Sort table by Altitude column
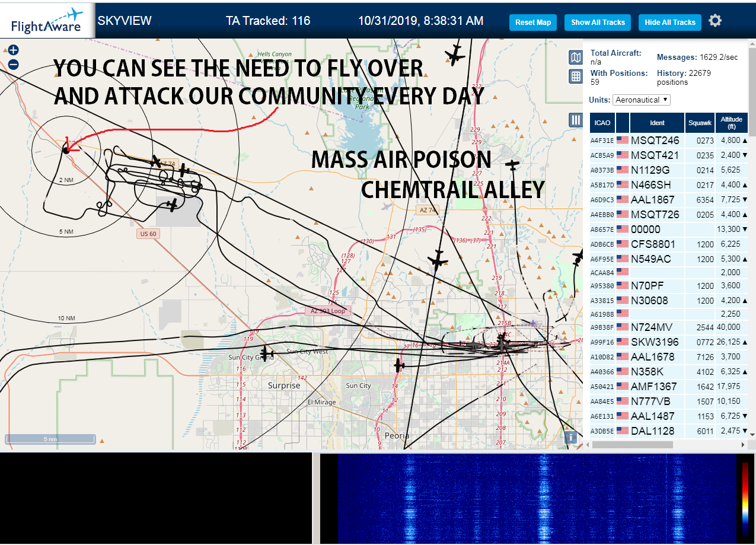The height and width of the screenshot is (545, 756). pyautogui.click(x=732, y=123)
